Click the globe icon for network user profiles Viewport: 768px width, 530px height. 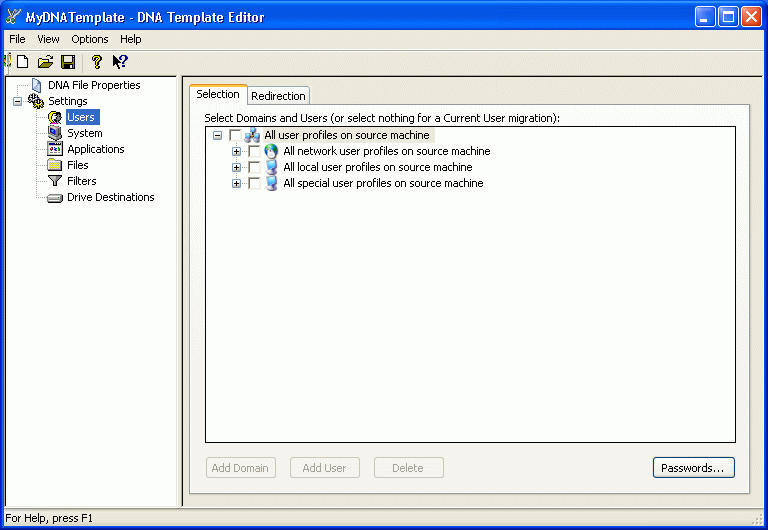tap(271, 151)
